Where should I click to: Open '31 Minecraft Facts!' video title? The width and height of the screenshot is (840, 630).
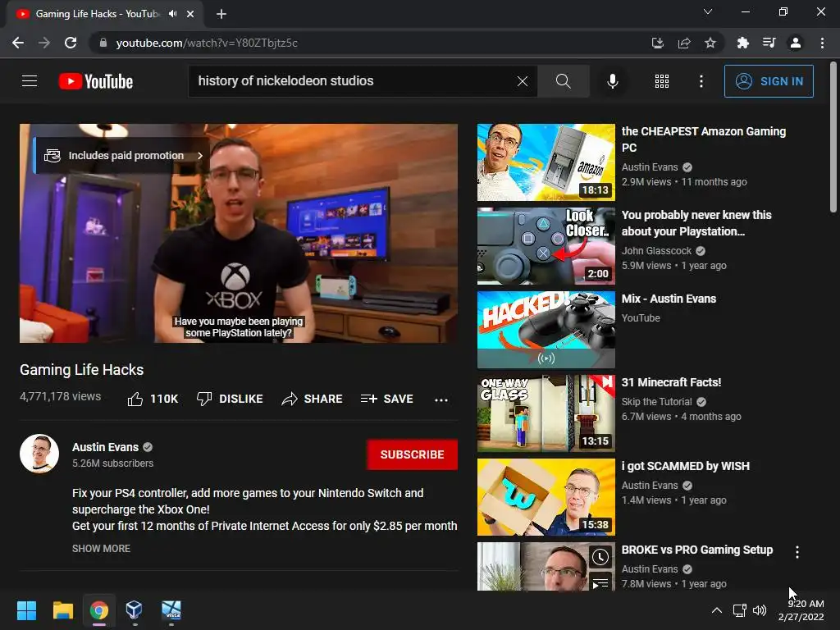(x=671, y=382)
